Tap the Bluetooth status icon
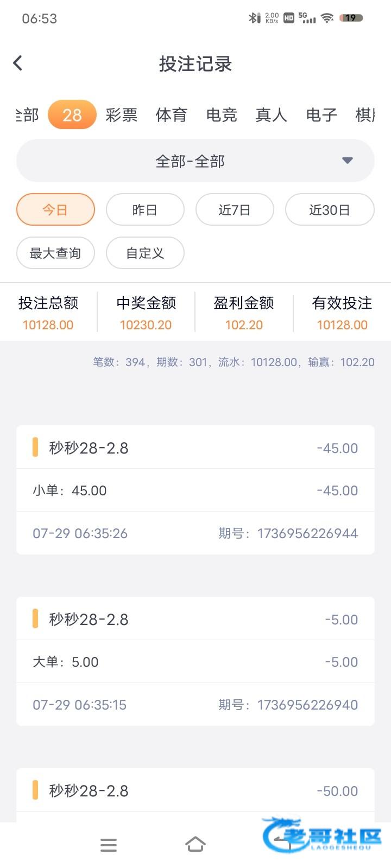 [254, 18]
